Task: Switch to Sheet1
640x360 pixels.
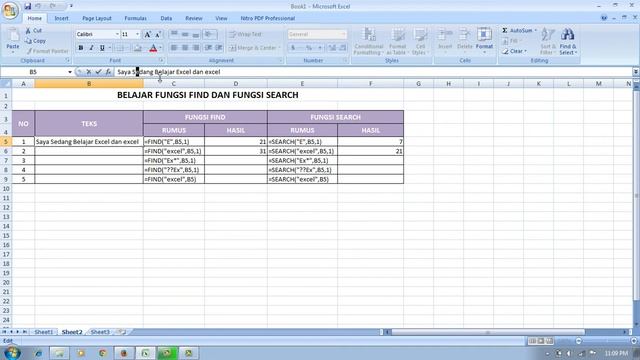Action: click(x=44, y=332)
